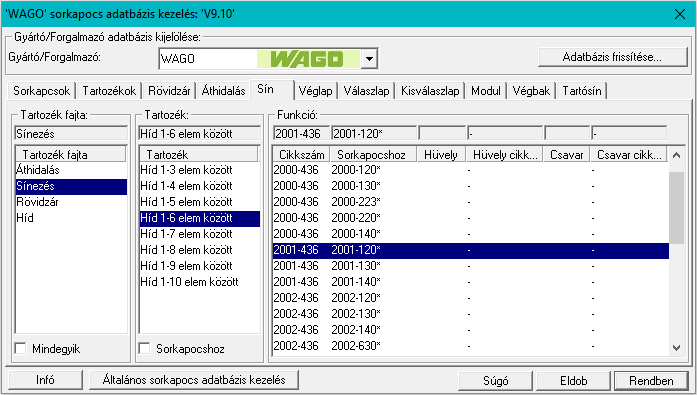The image size is (697, 395).
Task: Open the Tartósín tab
Action: click(581, 91)
